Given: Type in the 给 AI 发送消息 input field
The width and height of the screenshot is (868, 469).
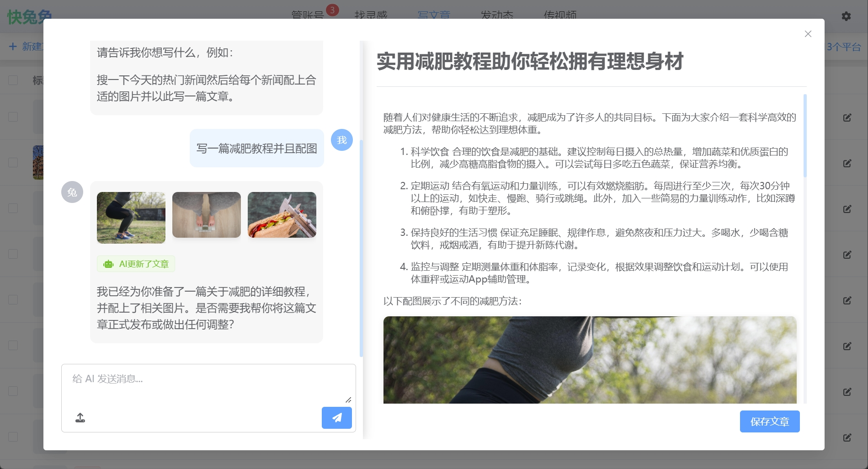Looking at the screenshot, I should [208, 383].
